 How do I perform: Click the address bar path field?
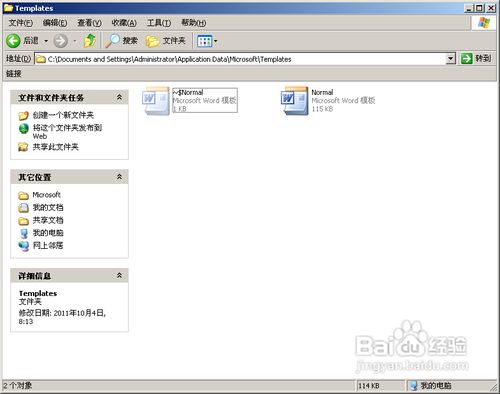246,59
